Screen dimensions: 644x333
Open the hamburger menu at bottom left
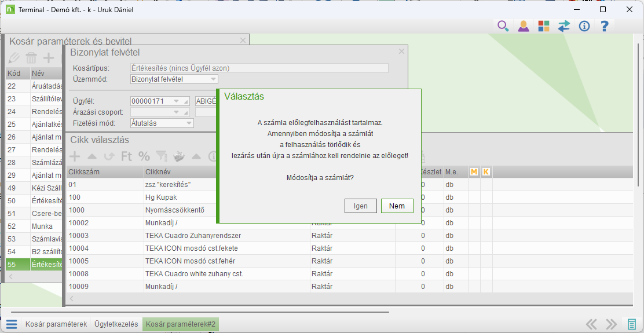pos(12,324)
